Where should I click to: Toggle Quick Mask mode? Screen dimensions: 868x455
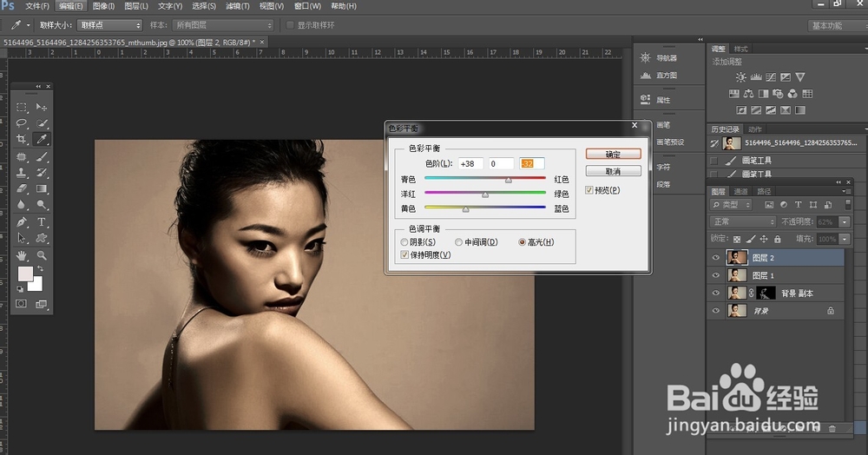(x=21, y=303)
